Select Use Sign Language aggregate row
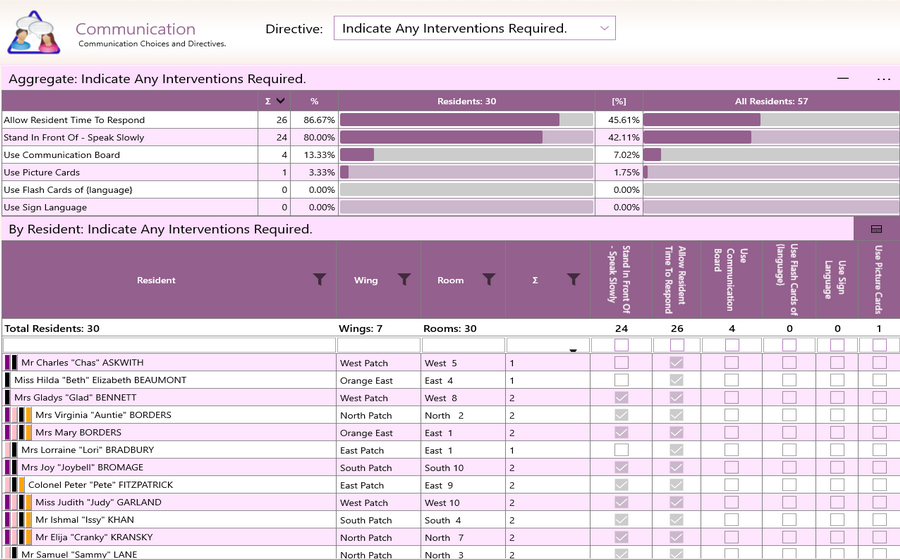Screen dimensions: 900x560 (450, 207)
